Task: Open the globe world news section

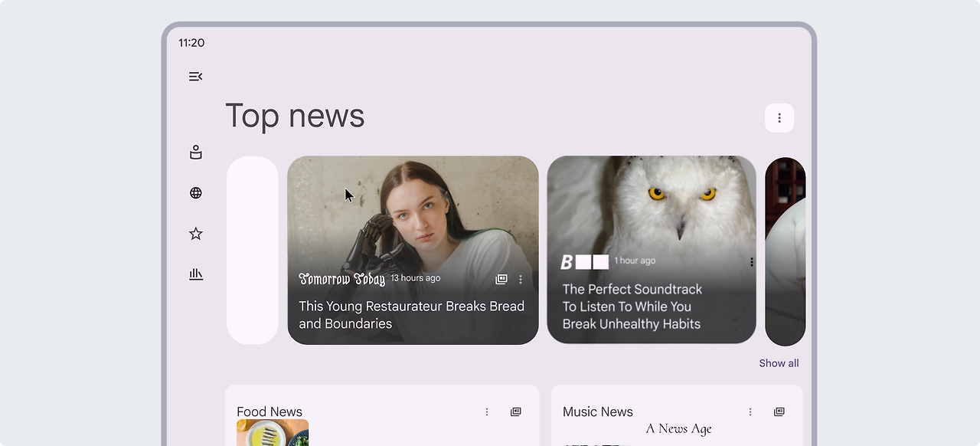Action: (x=196, y=193)
